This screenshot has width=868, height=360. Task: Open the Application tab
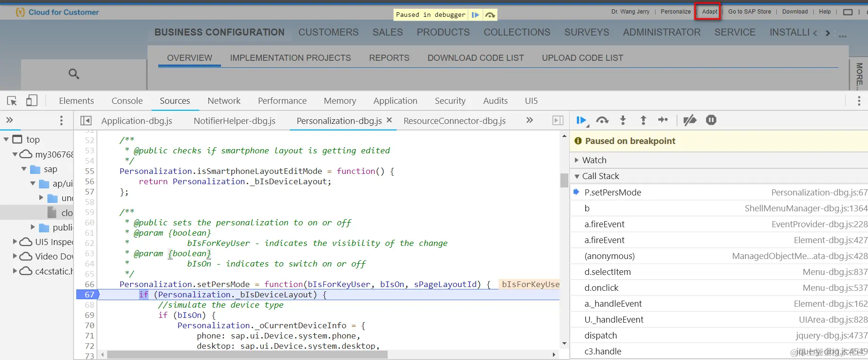pos(395,101)
